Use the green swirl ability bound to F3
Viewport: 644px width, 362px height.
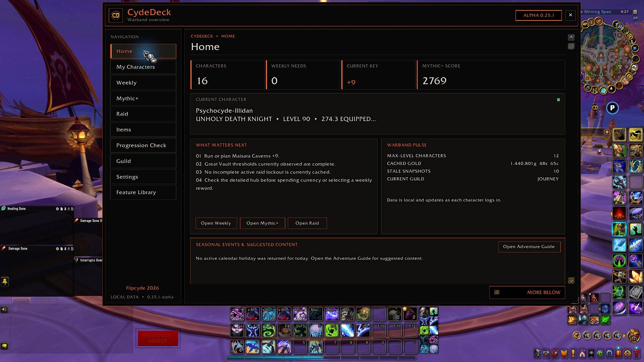[x=268, y=330]
